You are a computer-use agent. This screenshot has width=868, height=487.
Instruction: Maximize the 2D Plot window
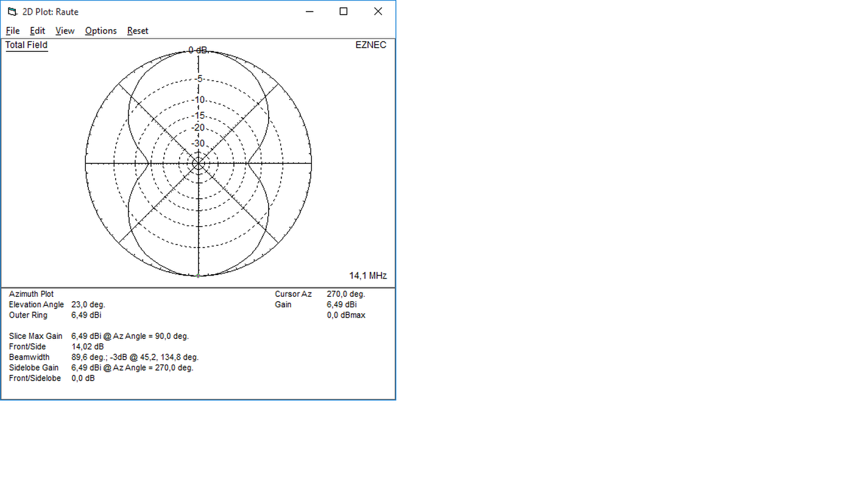tap(344, 12)
